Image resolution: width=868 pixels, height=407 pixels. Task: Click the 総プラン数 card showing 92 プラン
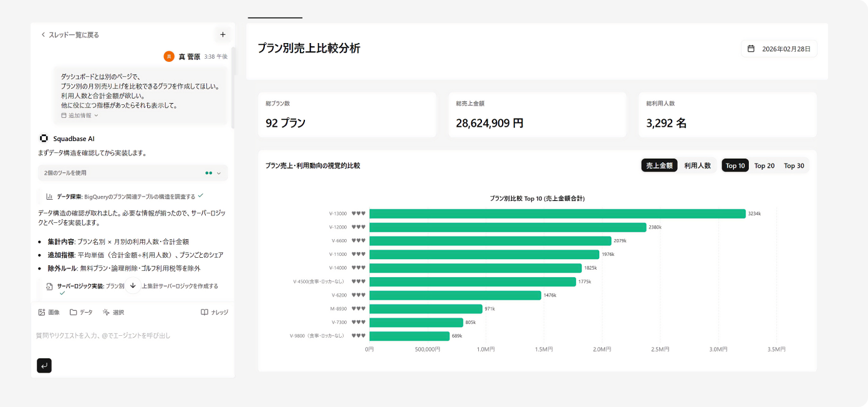347,115
